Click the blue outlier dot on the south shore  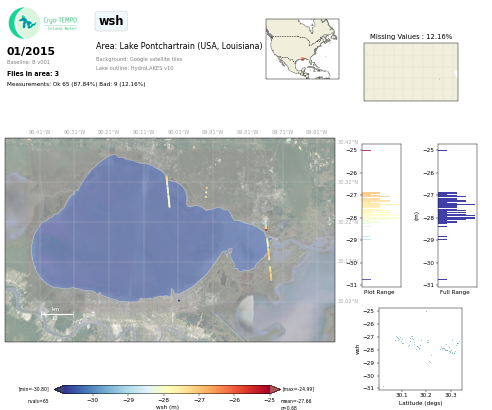point(179,301)
